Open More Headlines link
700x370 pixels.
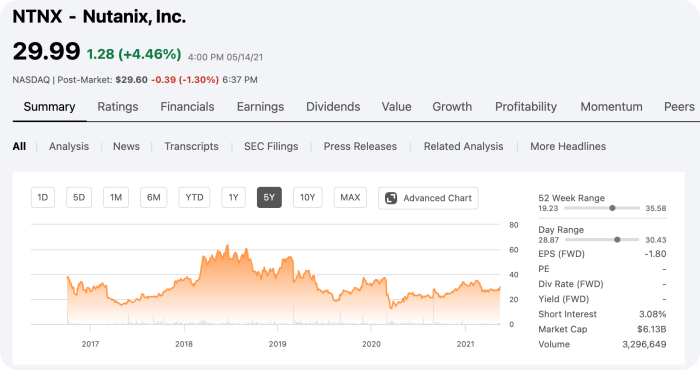[568, 146]
